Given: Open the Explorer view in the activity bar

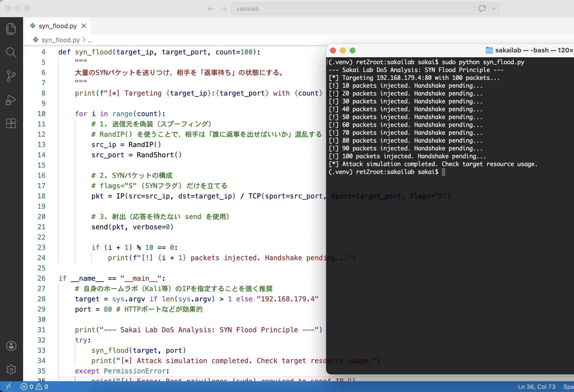Looking at the screenshot, I should (x=11, y=28).
